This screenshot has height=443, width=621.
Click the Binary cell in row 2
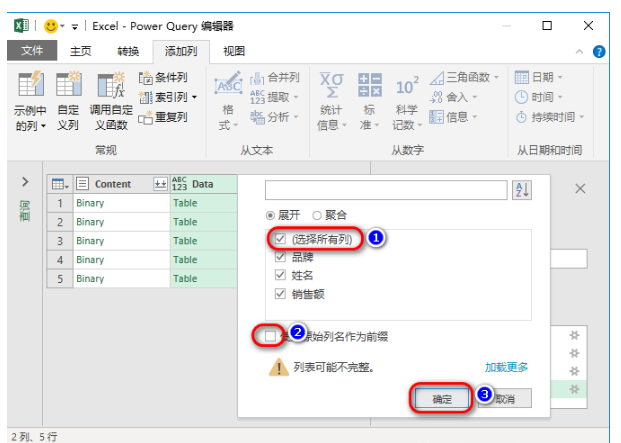click(x=121, y=222)
